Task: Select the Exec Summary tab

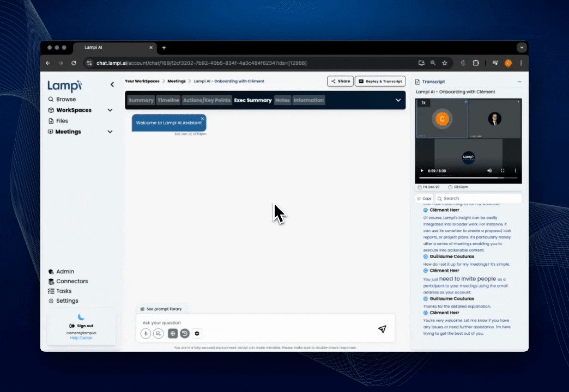Action: (x=253, y=100)
